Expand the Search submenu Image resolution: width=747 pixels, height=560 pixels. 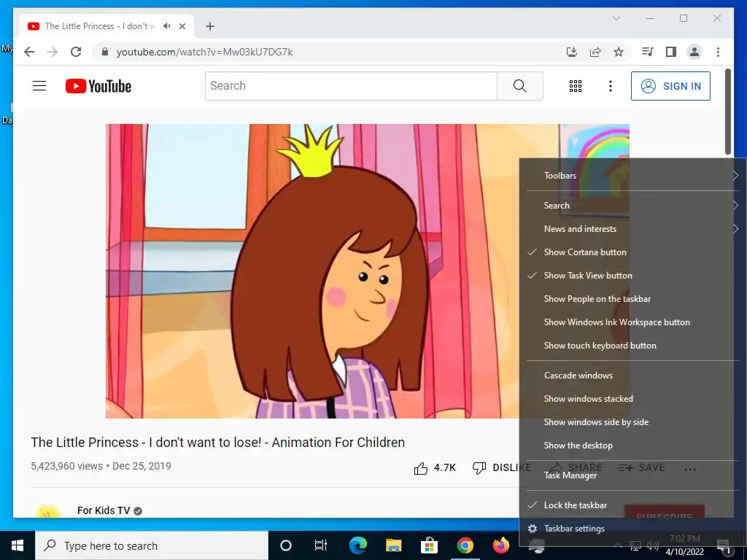tap(632, 206)
